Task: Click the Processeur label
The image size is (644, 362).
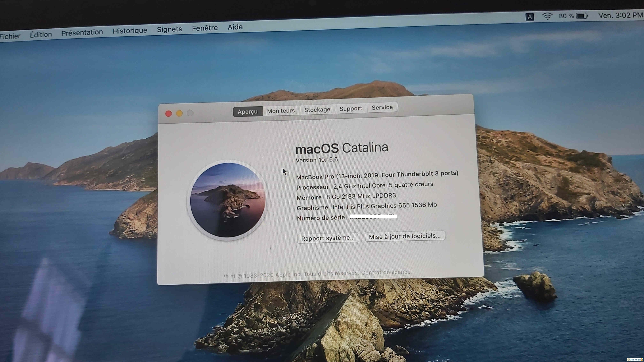Action: pos(312,187)
